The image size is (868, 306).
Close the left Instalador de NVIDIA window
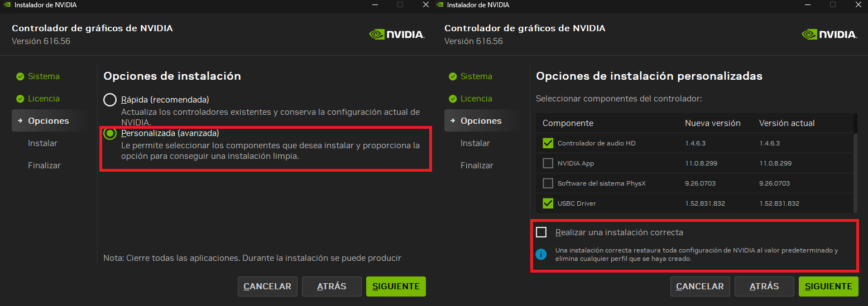[x=426, y=4]
